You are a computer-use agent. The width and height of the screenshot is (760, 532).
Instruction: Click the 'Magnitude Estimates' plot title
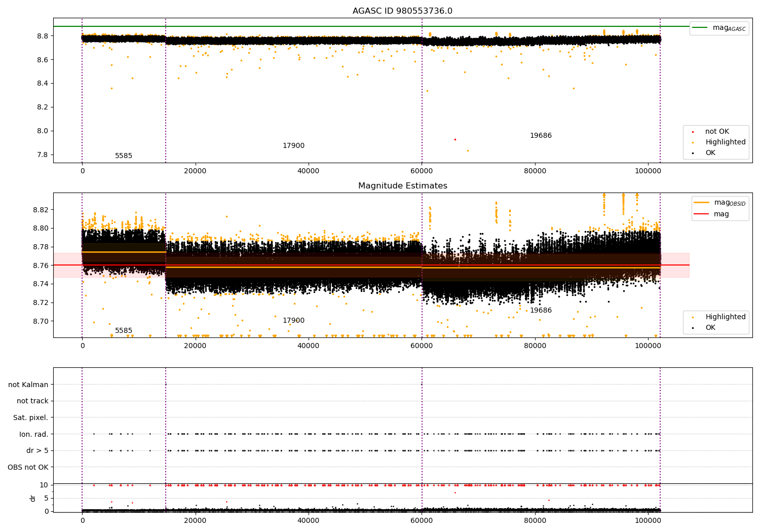(x=402, y=186)
